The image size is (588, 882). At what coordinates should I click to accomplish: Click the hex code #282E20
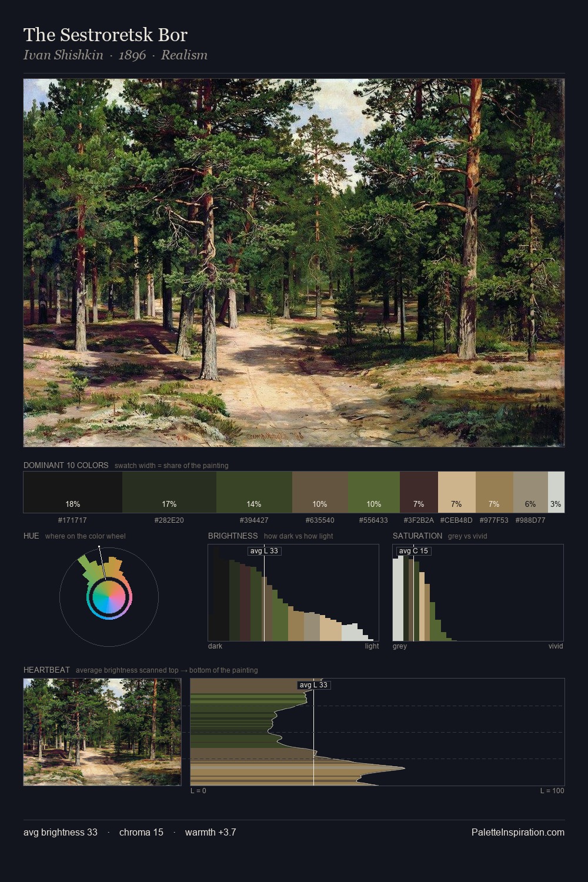169,520
